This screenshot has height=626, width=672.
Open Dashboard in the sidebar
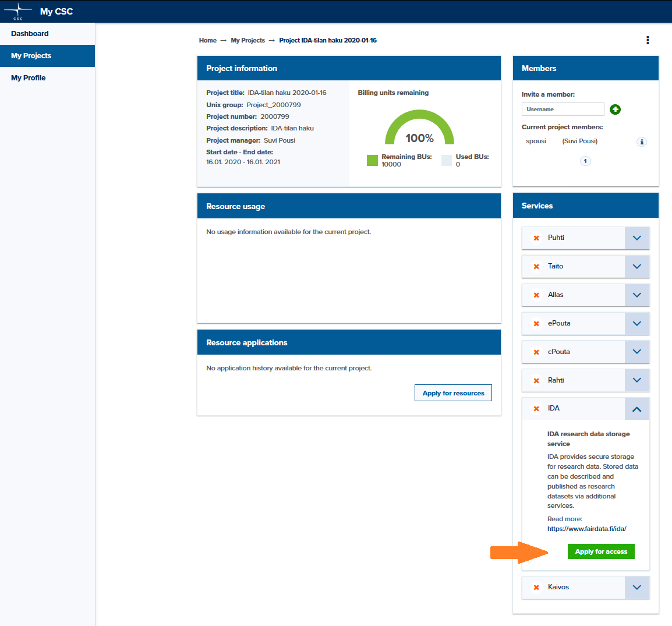[x=48, y=34]
